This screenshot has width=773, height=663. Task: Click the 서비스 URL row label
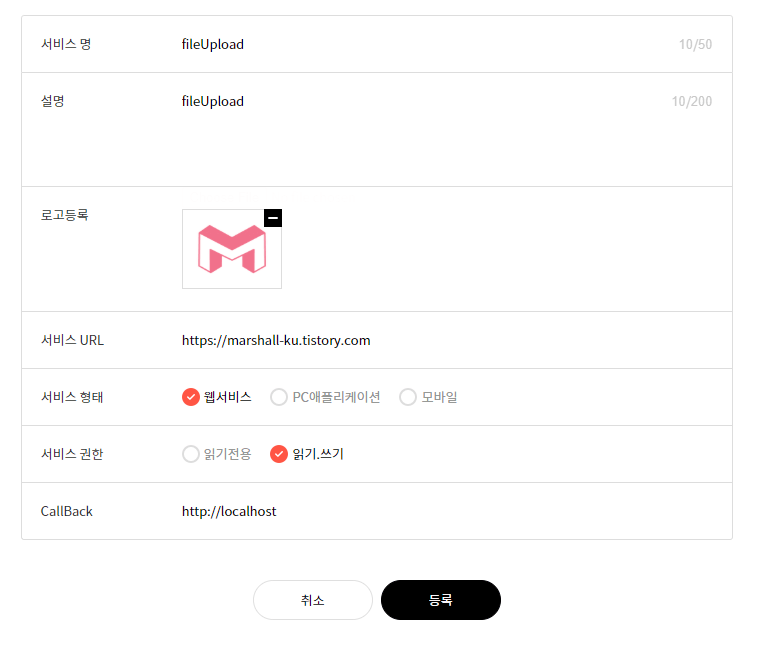click(x=72, y=340)
